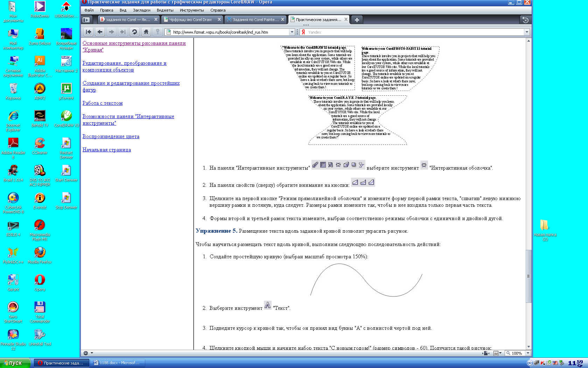Screen dimensions: 588x368
Task: Open Nero StartSmart desktop icon
Action: point(13,312)
